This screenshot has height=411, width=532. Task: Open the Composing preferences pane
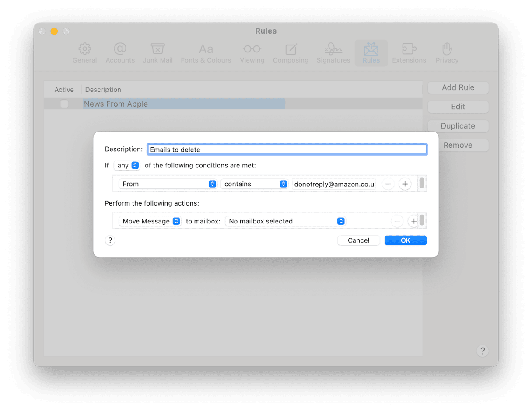290,53
